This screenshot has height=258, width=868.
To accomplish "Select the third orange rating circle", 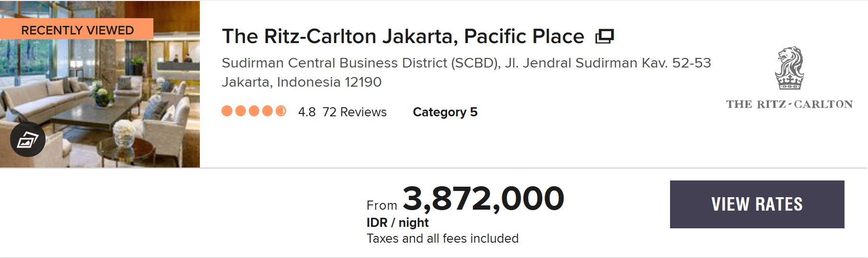I will click(x=254, y=111).
